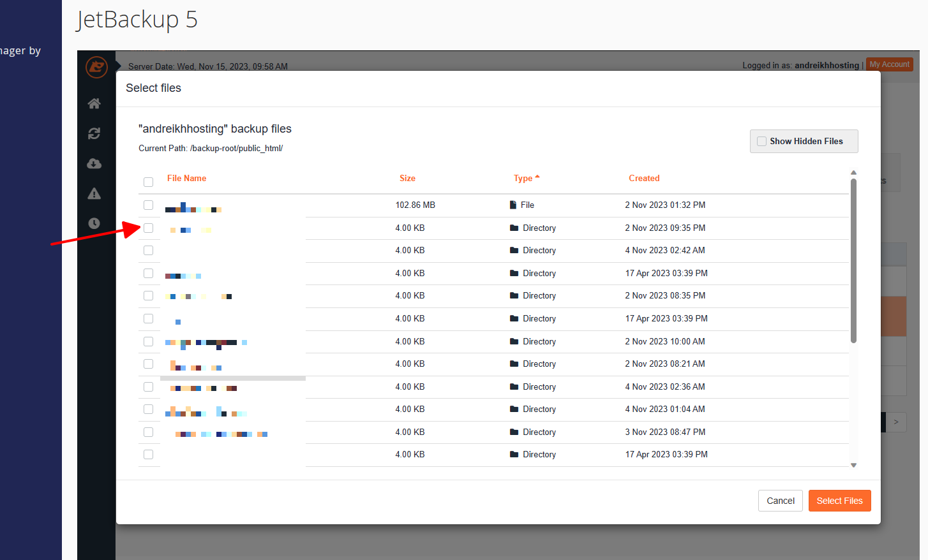Click folder icon in the 2 Nov 08:21 AM row
Viewport: 928px width, 560px height.
coord(514,364)
